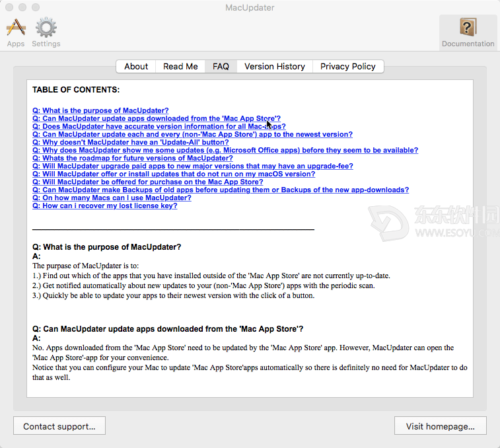
Task: Open the Version History tab
Action: (x=275, y=66)
